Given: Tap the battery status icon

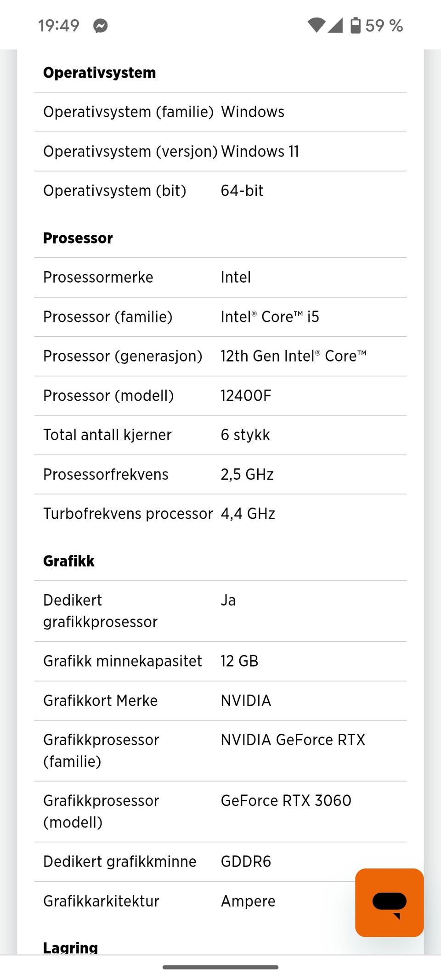Looking at the screenshot, I should pos(356,25).
